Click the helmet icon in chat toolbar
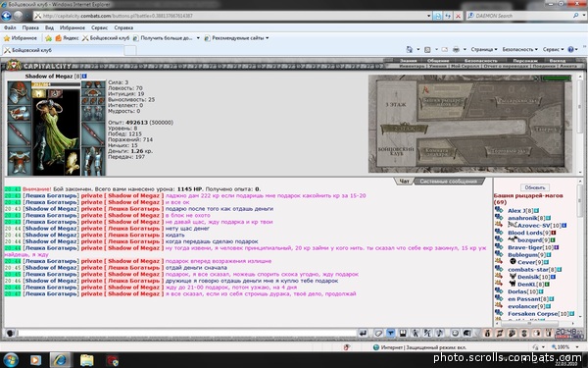The height and width of the screenshot is (368, 588). 467,333
